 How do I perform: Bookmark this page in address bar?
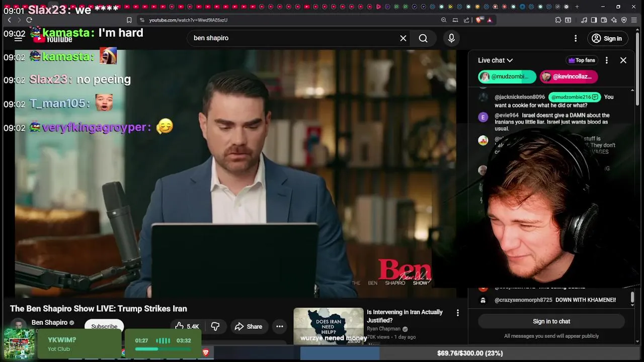pyautogui.click(x=129, y=20)
